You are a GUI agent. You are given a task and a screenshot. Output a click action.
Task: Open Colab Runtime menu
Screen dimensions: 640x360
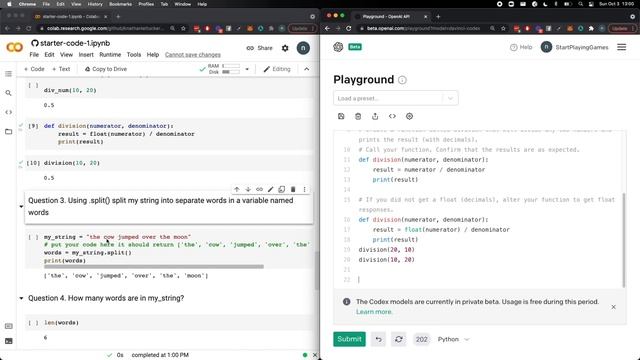tap(110, 55)
